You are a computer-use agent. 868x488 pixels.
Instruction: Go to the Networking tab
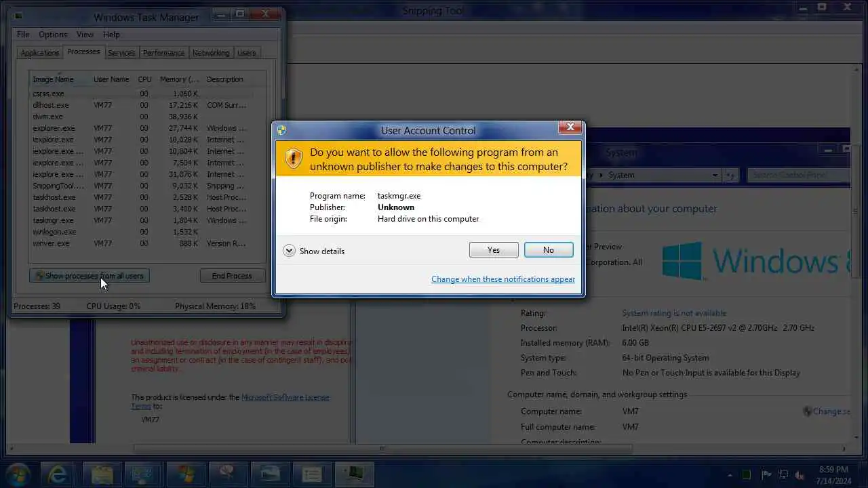click(x=211, y=53)
